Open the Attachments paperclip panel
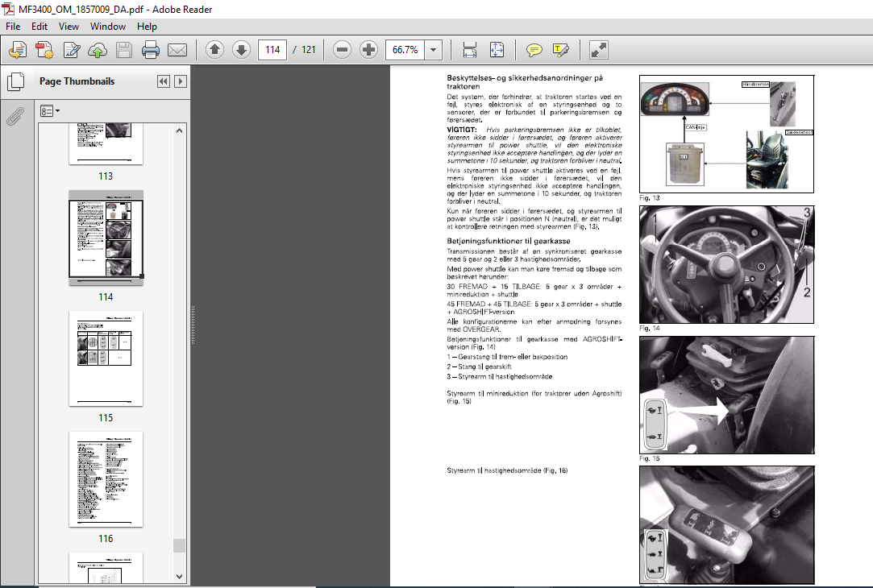The width and height of the screenshot is (873, 588). tap(15, 116)
